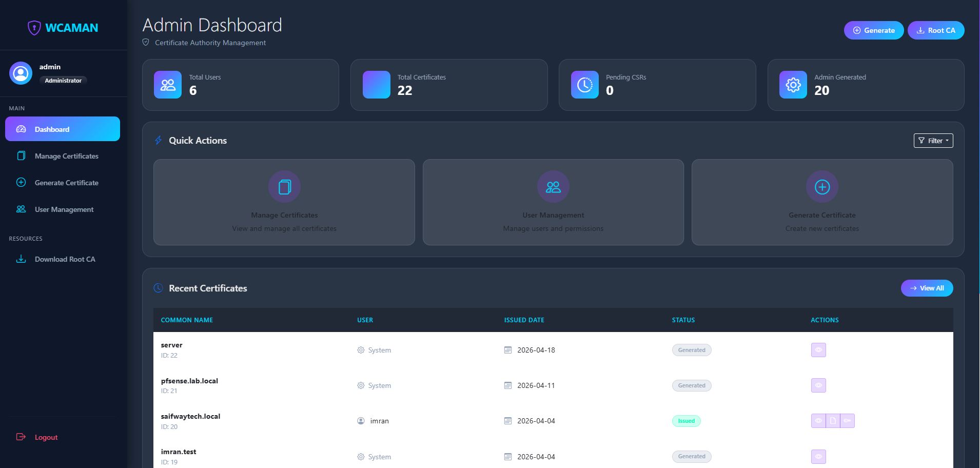Click the file icon for saifwaytech.local
This screenshot has width=980, height=468.
833,421
